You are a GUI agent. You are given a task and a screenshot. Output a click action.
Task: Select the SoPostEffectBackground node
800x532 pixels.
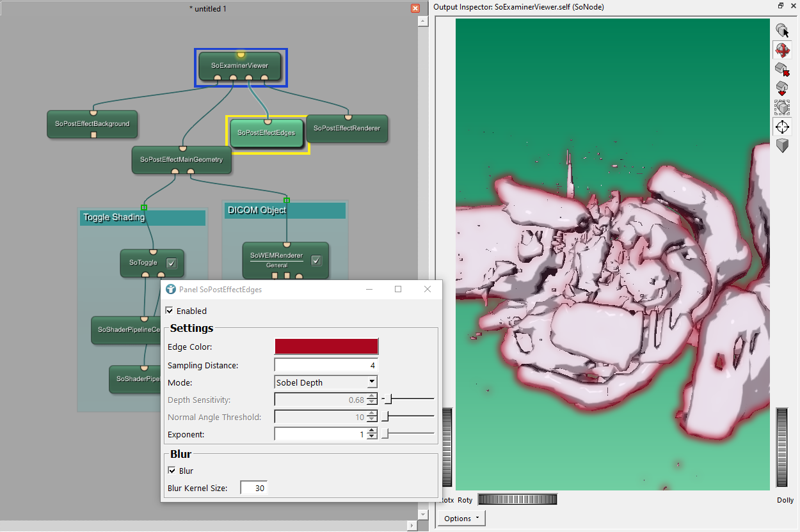pyautogui.click(x=92, y=124)
